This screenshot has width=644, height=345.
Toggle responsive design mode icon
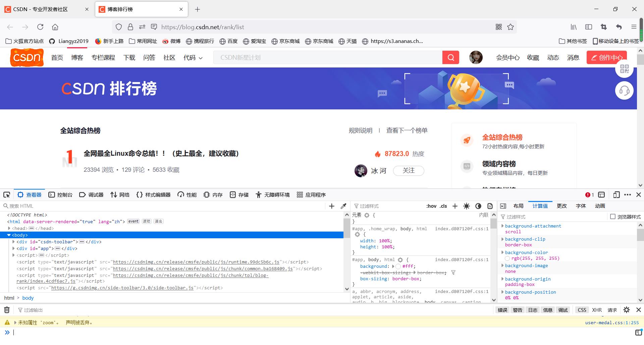tap(616, 195)
